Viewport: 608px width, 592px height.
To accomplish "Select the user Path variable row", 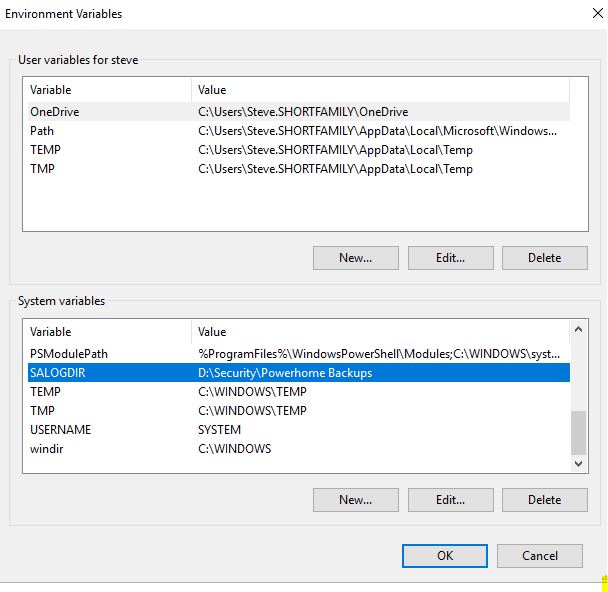I will [299, 131].
